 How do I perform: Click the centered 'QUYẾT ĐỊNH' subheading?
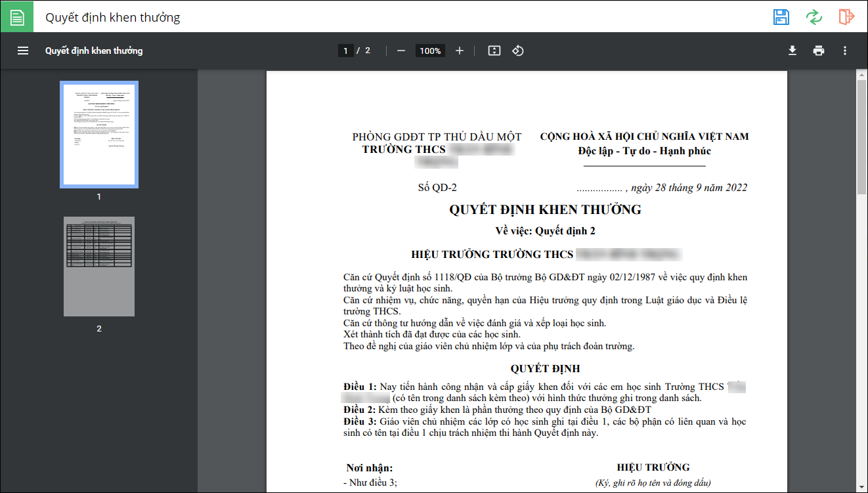click(x=545, y=369)
